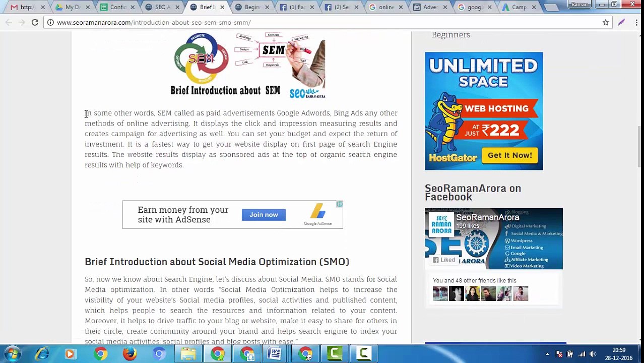Screen dimensions: 644x363
Task: Open the Windows Start menu
Action: 12,354
